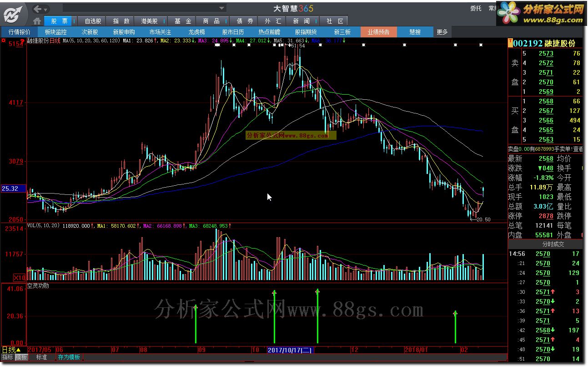Screen dimensions: 588x367
Task: Open the search box dropdown arrow
Action: 222,8
